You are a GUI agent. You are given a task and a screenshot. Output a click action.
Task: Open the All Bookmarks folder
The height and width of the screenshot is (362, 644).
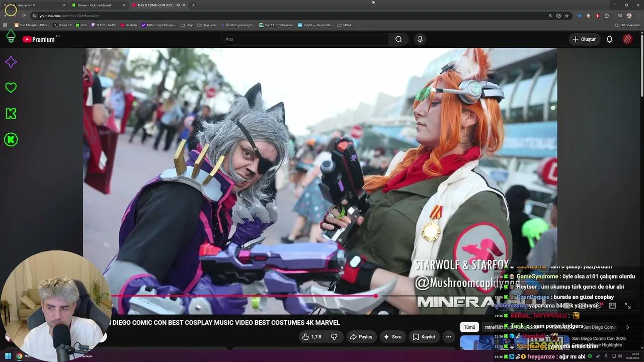[x=627, y=25]
